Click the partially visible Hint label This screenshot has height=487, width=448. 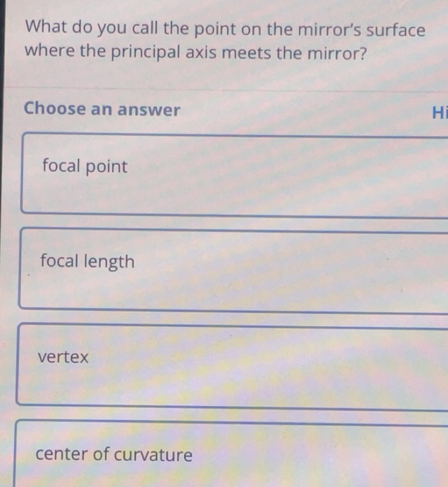pos(444,111)
